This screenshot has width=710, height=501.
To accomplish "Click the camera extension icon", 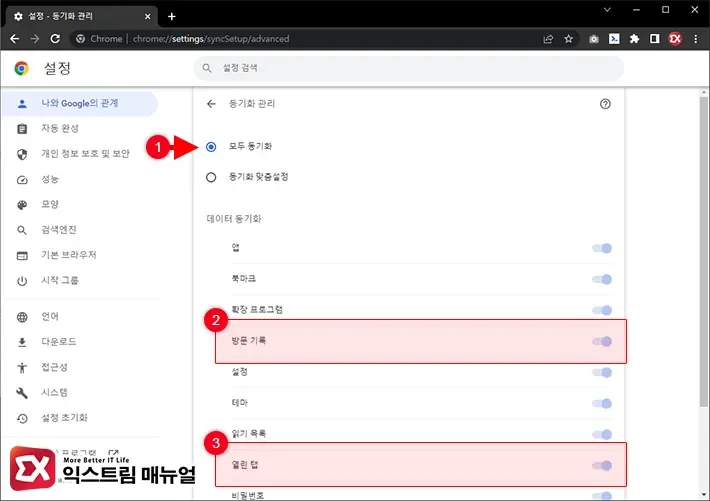I will click(594, 39).
